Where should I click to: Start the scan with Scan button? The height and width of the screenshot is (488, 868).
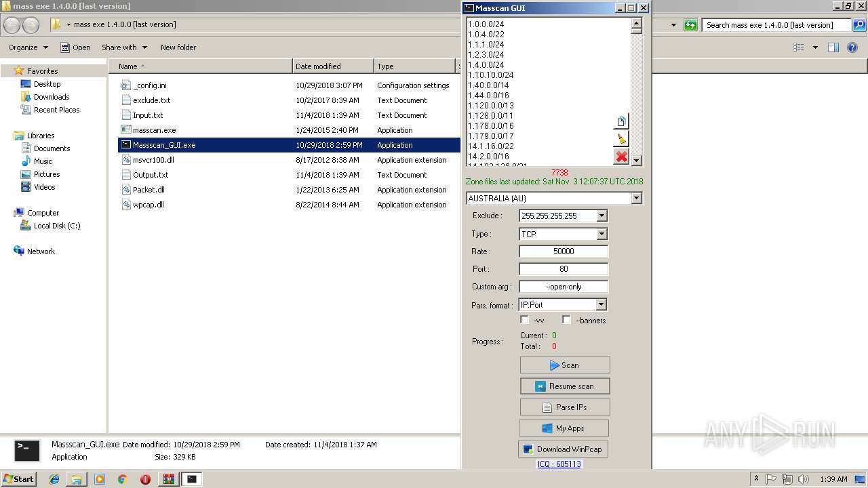click(x=565, y=365)
